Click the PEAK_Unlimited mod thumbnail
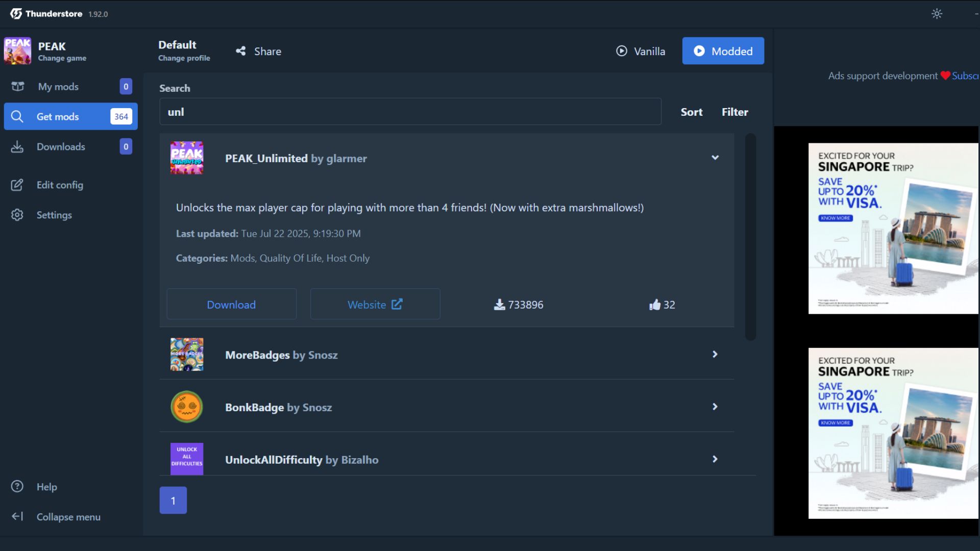Image resolution: width=980 pixels, height=551 pixels. point(187,158)
